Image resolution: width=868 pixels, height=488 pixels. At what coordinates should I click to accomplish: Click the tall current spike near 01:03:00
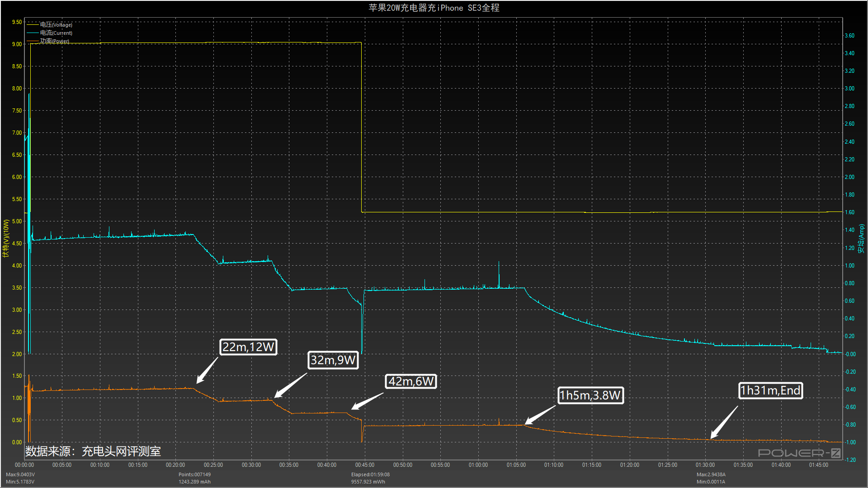499,274
